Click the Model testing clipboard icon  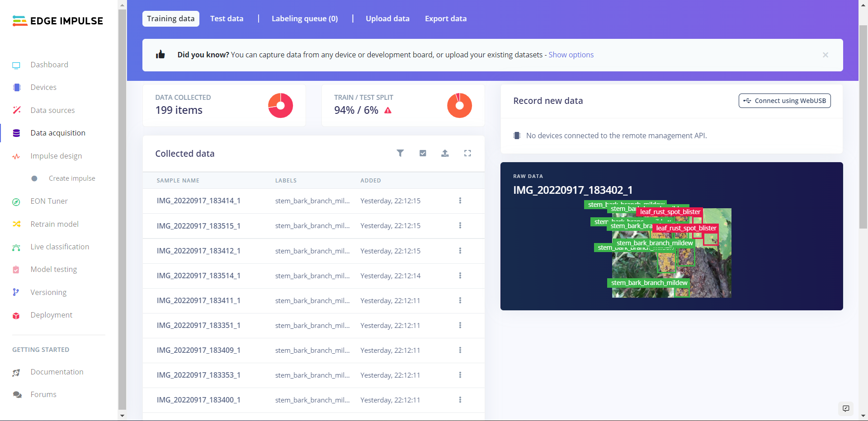16,270
